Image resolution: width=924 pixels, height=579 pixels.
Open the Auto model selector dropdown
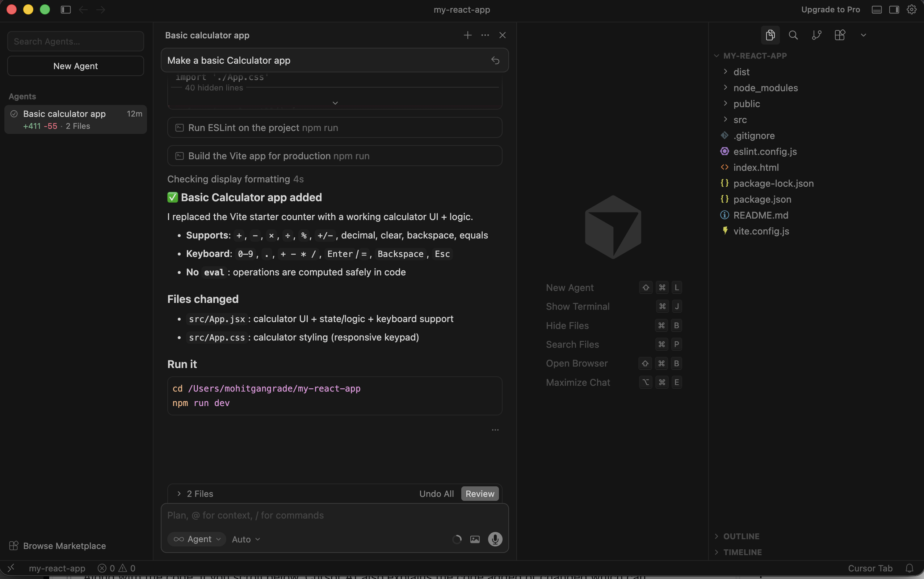pos(245,539)
